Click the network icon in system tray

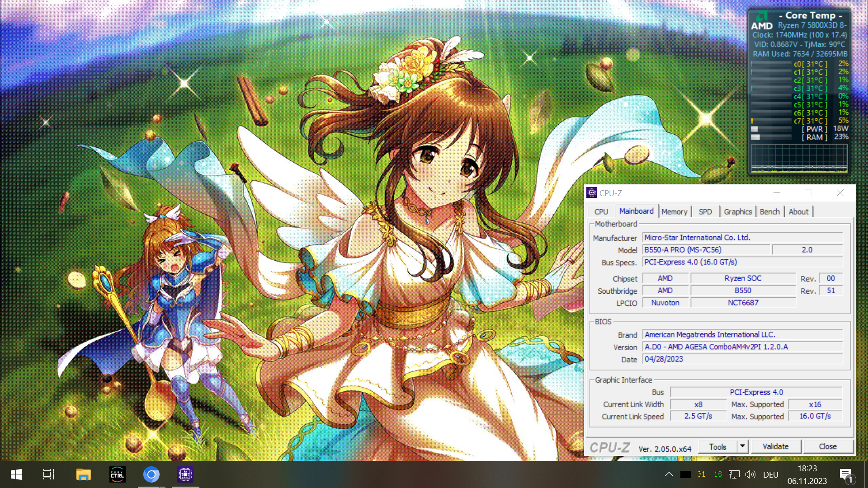pyautogui.click(x=734, y=474)
